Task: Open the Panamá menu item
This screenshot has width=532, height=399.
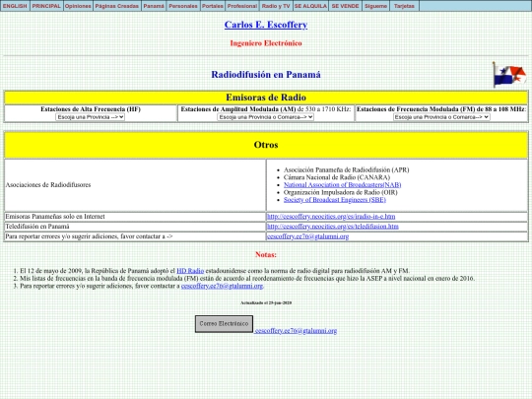Action: tap(154, 6)
